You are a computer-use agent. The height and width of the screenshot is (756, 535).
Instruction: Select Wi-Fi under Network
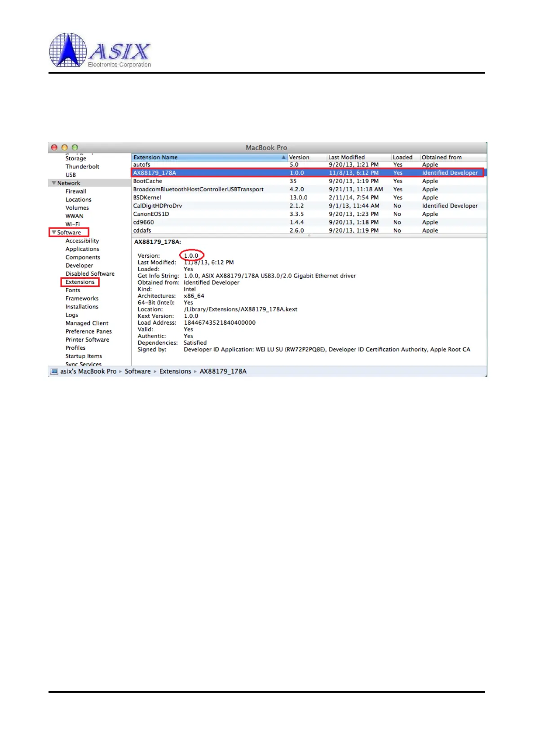point(72,224)
